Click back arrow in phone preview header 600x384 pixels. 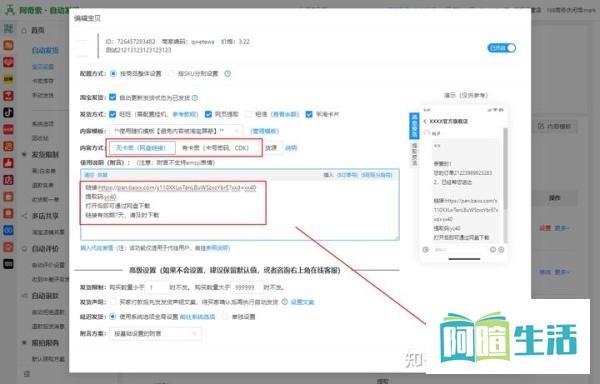tap(425, 121)
